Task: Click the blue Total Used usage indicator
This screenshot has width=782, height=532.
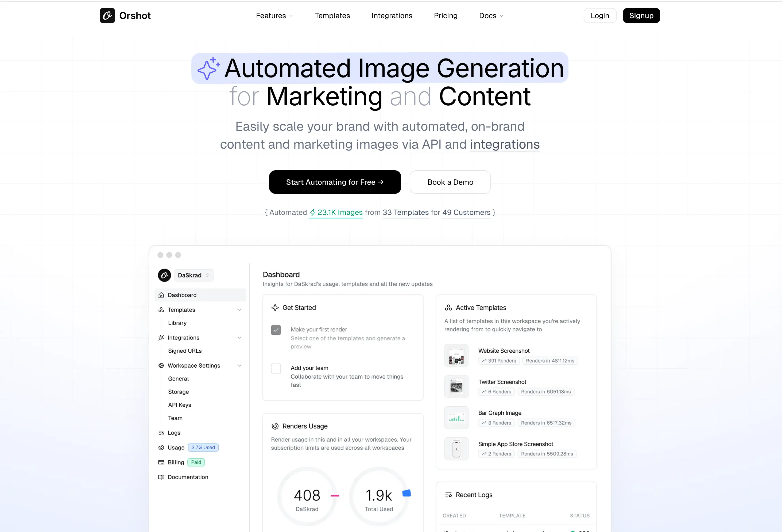Action: tap(407, 493)
